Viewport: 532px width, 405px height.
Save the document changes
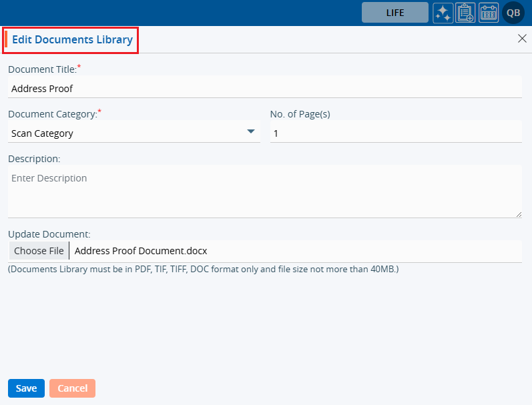click(26, 388)
